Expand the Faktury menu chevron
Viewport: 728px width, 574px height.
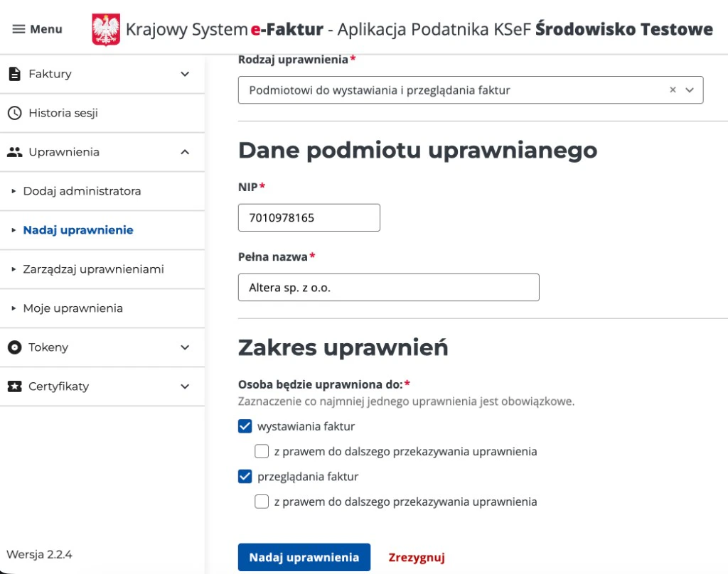point(185,74)
